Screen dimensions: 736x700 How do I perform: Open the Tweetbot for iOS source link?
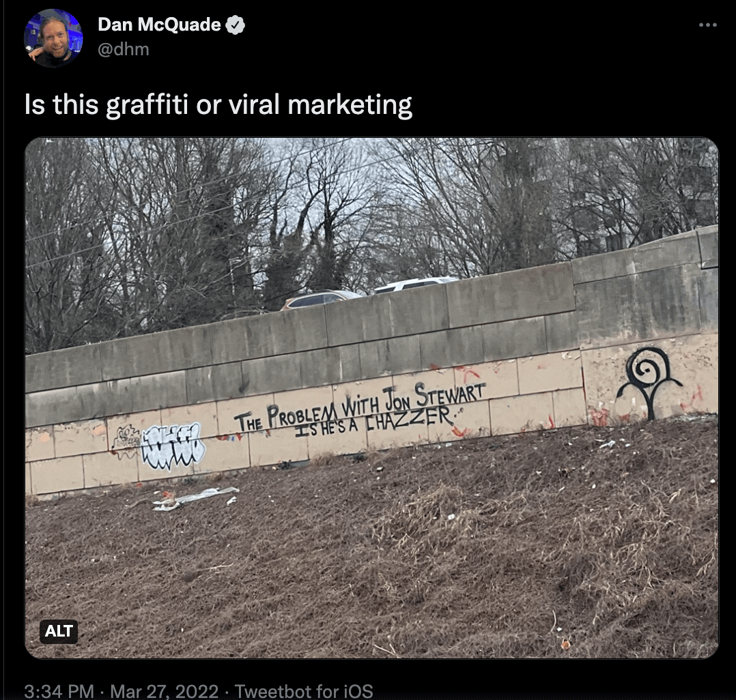click(304, 690)
